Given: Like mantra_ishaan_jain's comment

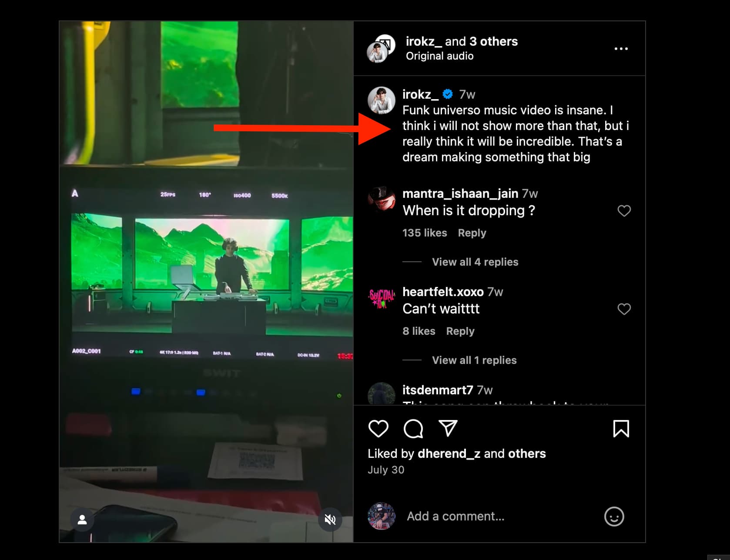Looking at the screenshot, I should click(x=624, y=211).
